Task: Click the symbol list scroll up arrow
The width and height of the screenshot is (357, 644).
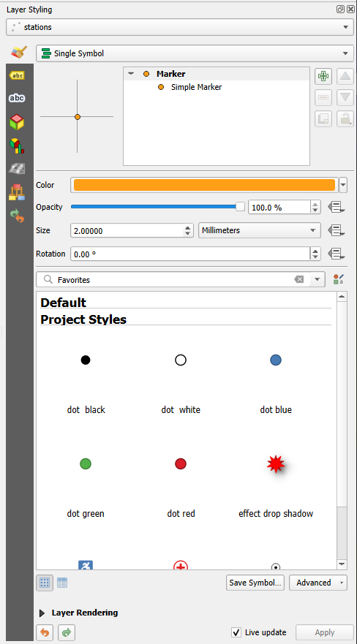Action: (x=342, y=297)
